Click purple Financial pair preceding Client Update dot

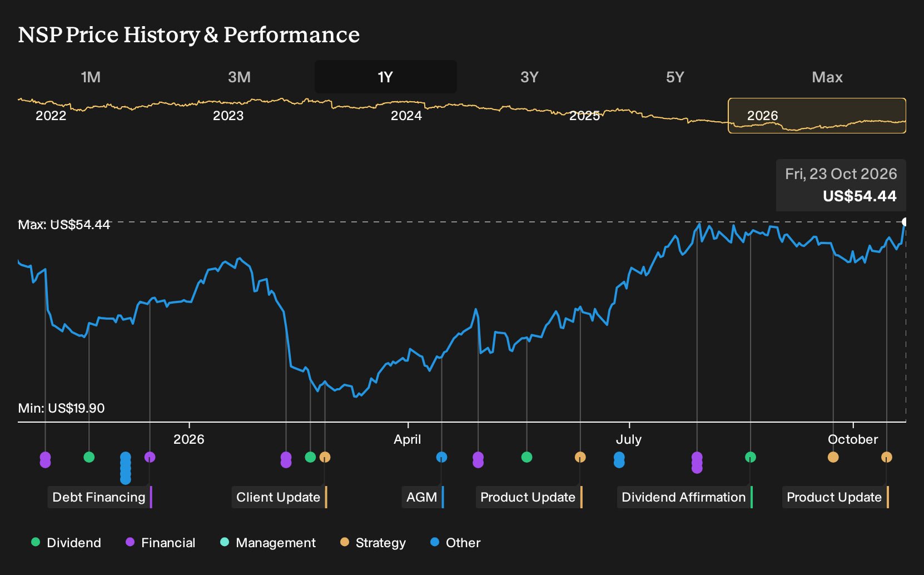[x=286, y=460]
